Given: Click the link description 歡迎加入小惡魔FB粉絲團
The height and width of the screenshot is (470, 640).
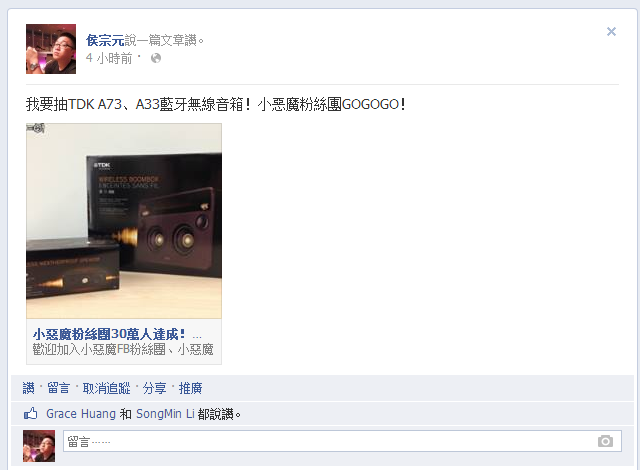Looking at the screenshot, I should [123, 350].
